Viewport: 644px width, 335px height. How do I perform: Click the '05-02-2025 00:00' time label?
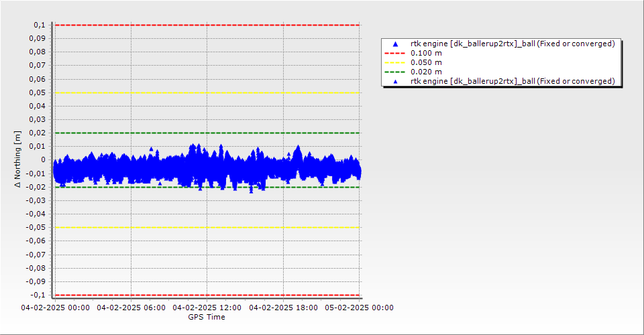pos(360,308)
